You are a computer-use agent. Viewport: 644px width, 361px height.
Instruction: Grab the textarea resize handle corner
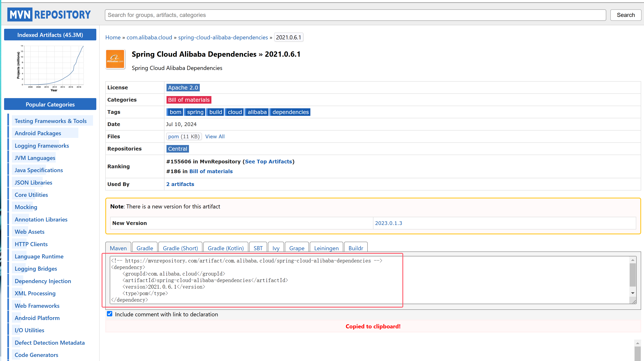634,301
